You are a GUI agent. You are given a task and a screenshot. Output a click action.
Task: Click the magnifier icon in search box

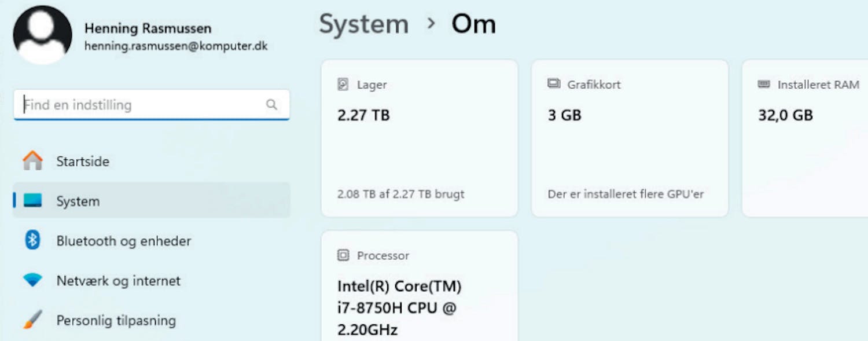point(271,105)
